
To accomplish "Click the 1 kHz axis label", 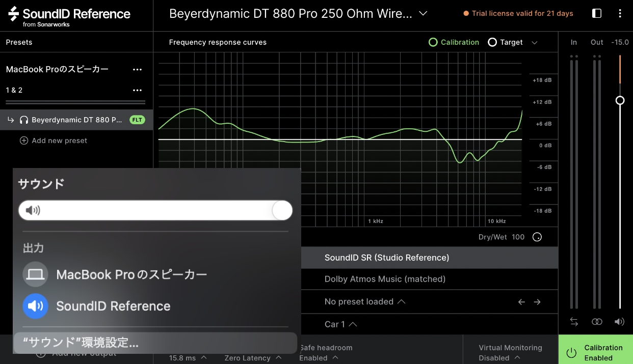I will coord(376,221).
